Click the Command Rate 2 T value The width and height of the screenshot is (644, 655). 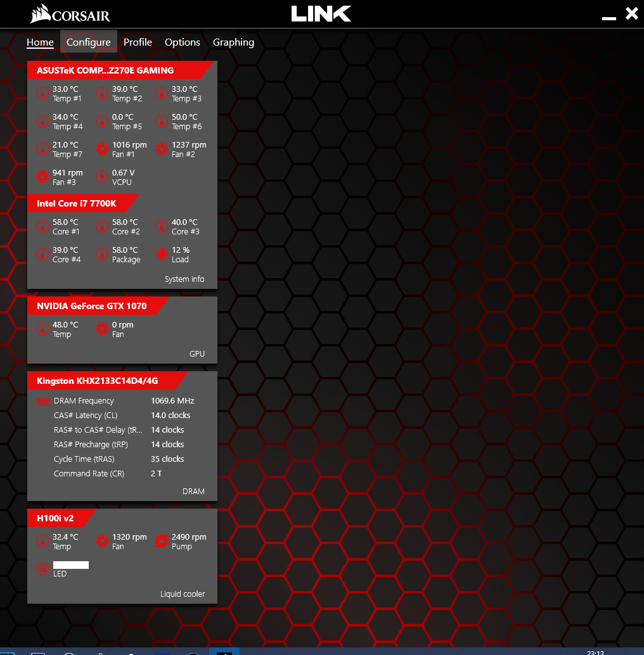click(x=157, y=473)
